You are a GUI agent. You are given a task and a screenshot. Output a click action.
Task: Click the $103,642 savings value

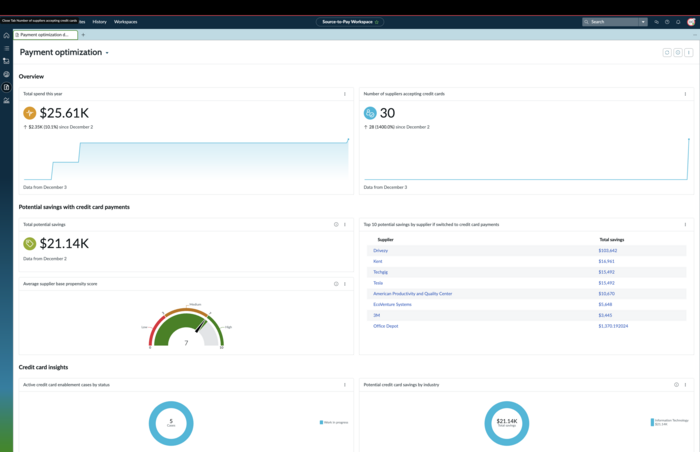coord(608,251)
